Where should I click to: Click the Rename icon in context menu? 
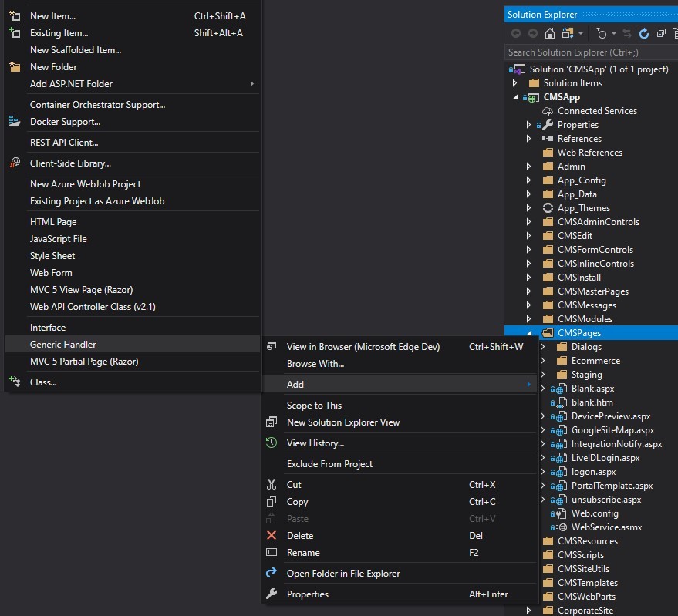pyautogui.click(x=272, y=552)
